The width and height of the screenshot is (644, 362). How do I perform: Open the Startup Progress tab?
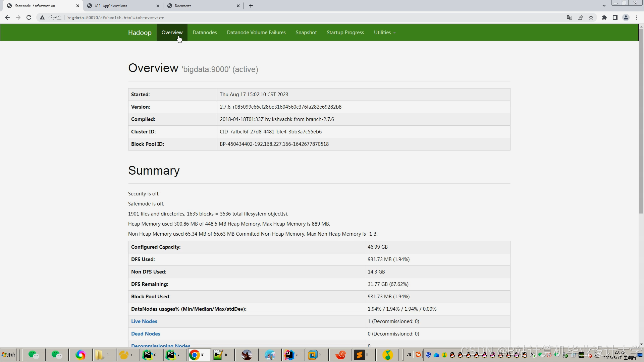coord(345,33)
